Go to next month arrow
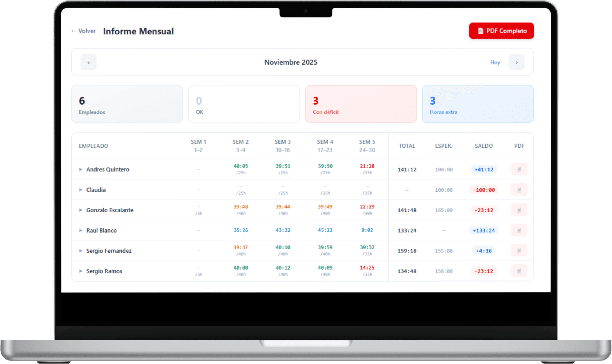 (517, 62)
